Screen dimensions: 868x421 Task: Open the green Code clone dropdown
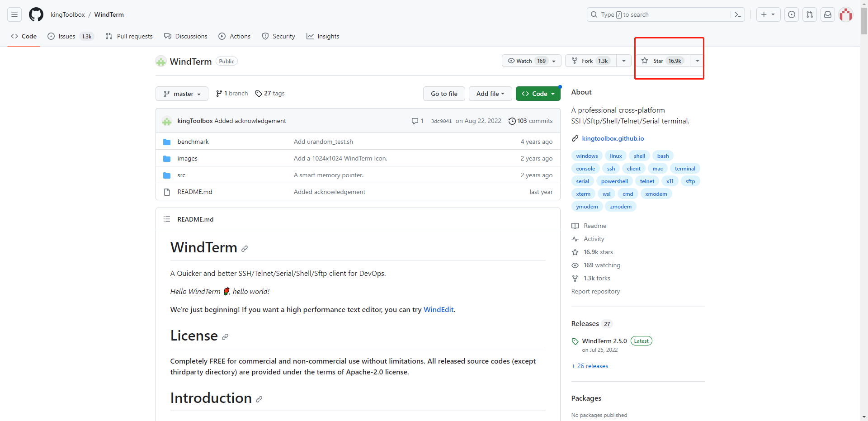[x=538, y=94]
